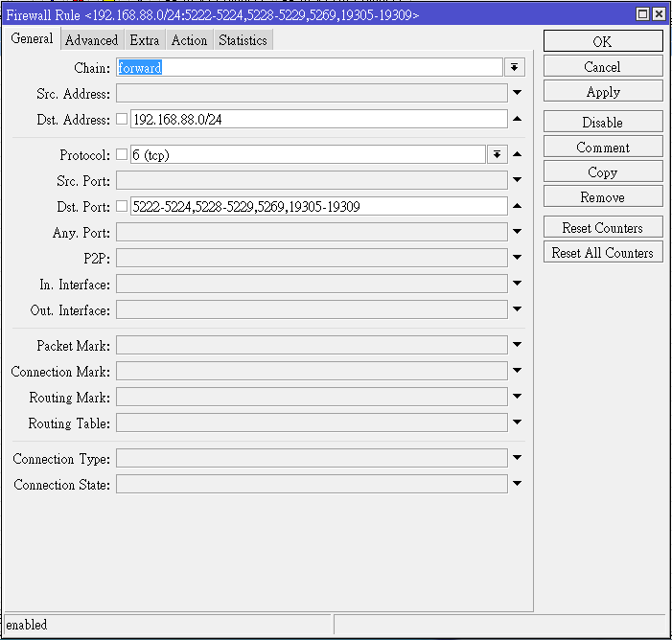
Task: Close the Firewall Rule window
Action: point(659,14)
